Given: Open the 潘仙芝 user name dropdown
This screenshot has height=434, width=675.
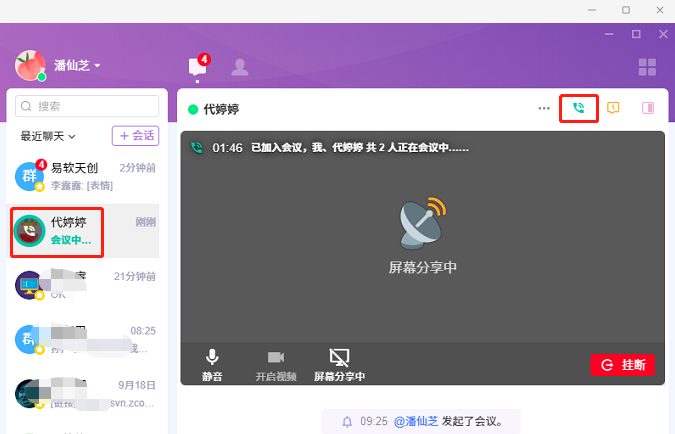Looking at the screenshot, I should [77, 65].
